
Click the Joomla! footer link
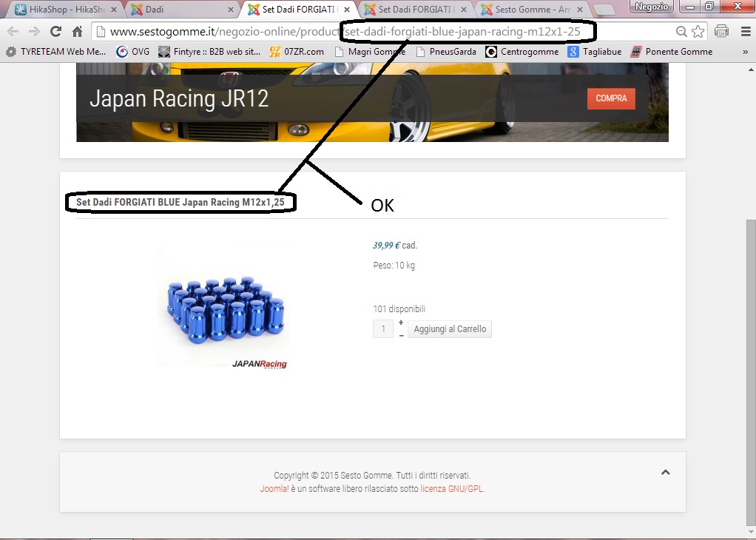click(x=274, y=489)
